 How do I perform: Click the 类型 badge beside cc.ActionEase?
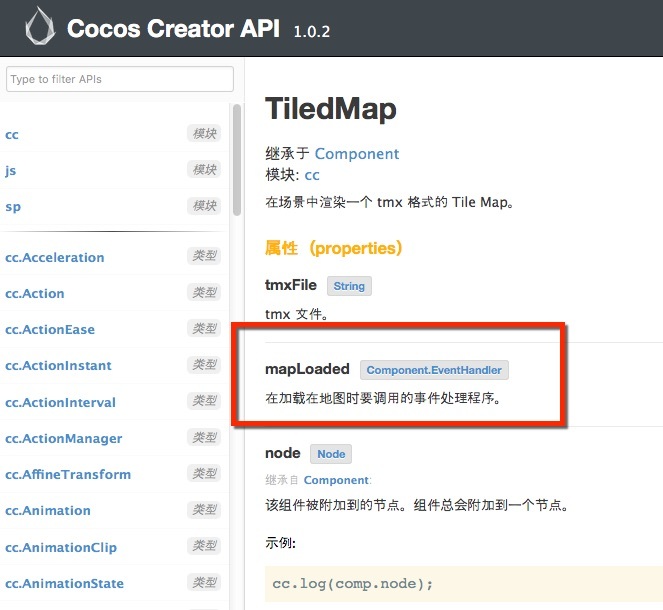click(x=204, y=328)
